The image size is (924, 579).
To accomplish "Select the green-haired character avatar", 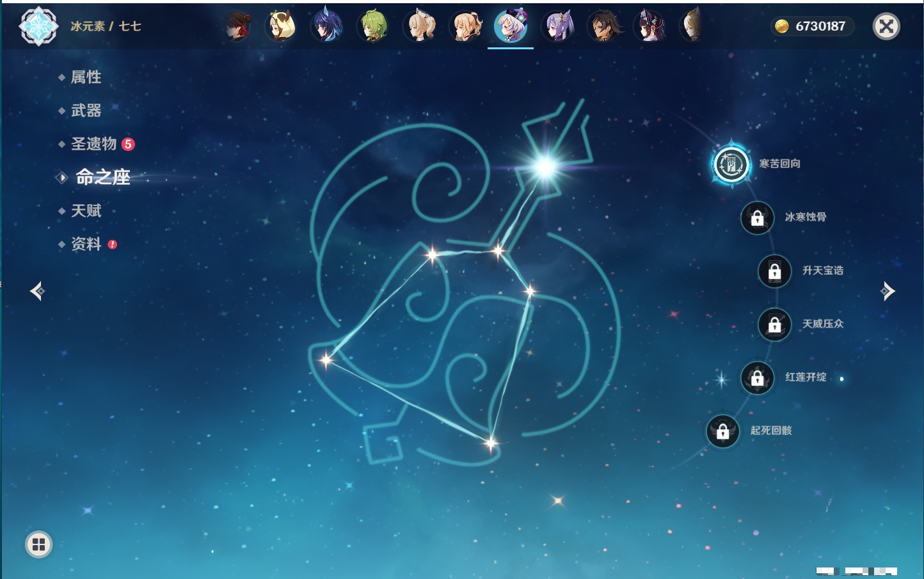I will 373,26.
